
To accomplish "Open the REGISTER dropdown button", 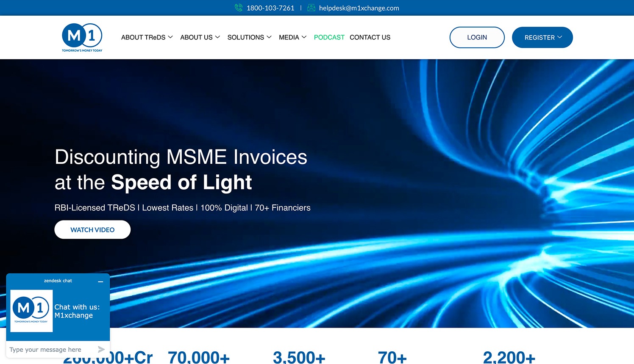I will 542,37.
